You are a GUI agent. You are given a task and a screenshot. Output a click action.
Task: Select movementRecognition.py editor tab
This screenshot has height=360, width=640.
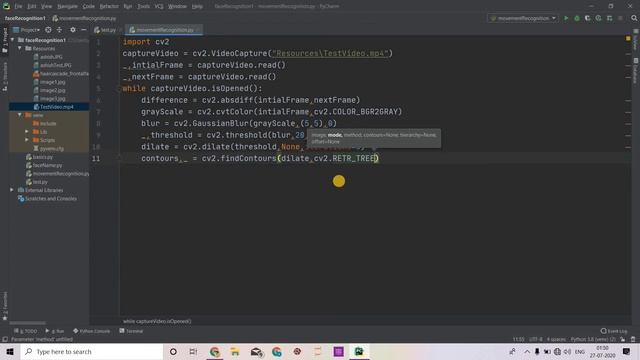(164, 30)
